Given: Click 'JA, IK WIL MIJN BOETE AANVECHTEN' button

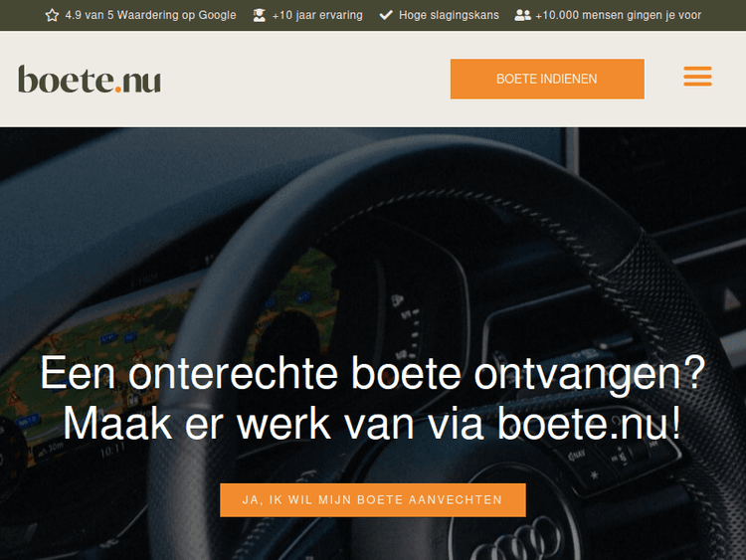Looking at the screenshot, I should 372,499.
